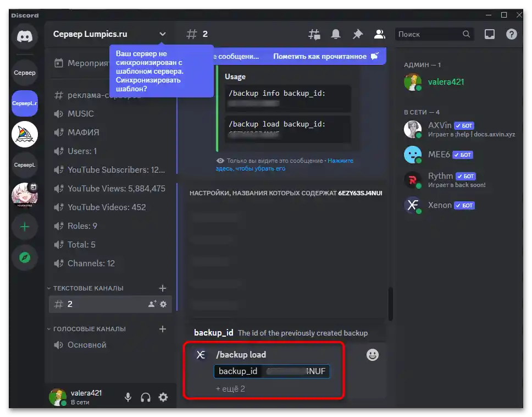
Task: Open the МАФИЯ voice channel
Action: pyautogui.click(x=110, y=133)
